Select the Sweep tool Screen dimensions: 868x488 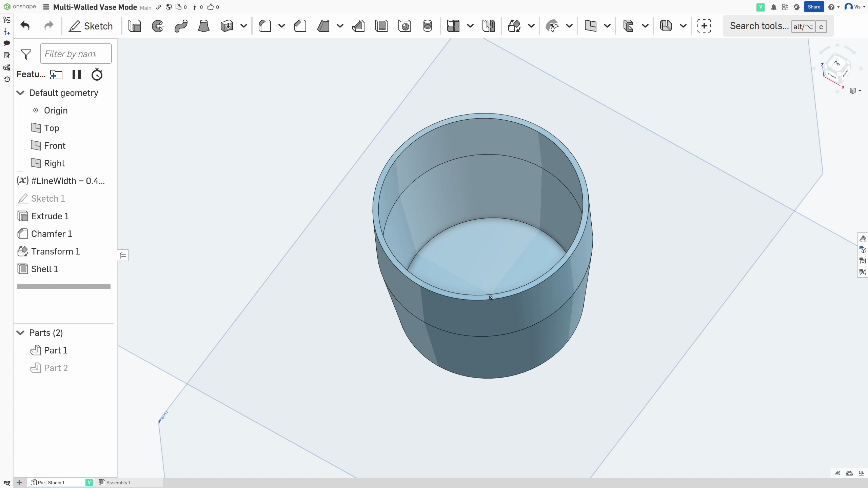(181, 26)
